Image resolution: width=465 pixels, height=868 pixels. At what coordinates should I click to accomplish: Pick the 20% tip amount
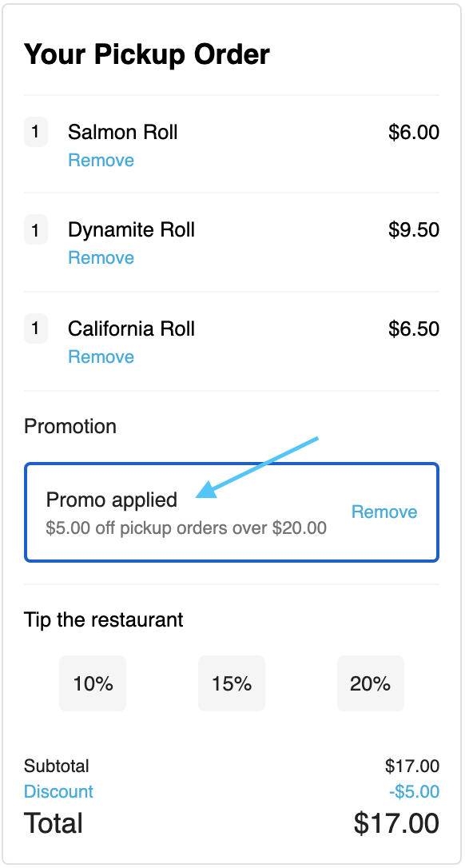[371, 683]
